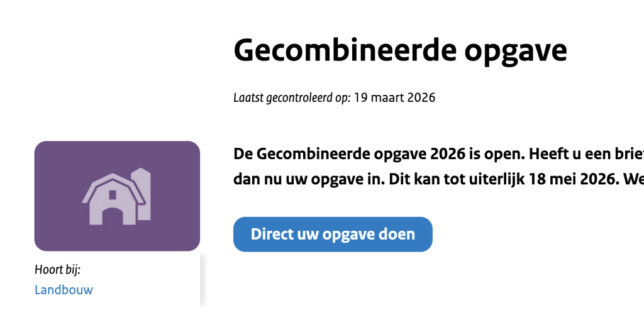Click the word 'maart' in the checked date

click(x=386, y=97)
